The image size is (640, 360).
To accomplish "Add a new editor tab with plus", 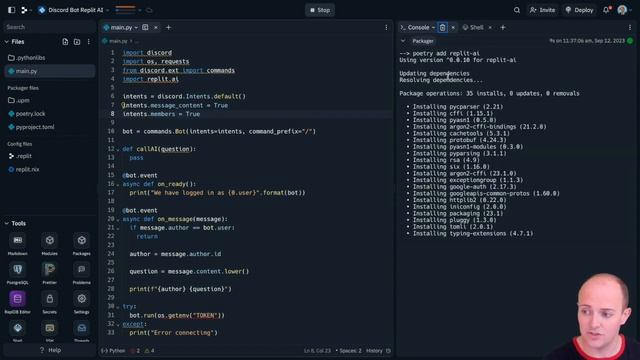I will click(x=169, y=27).
